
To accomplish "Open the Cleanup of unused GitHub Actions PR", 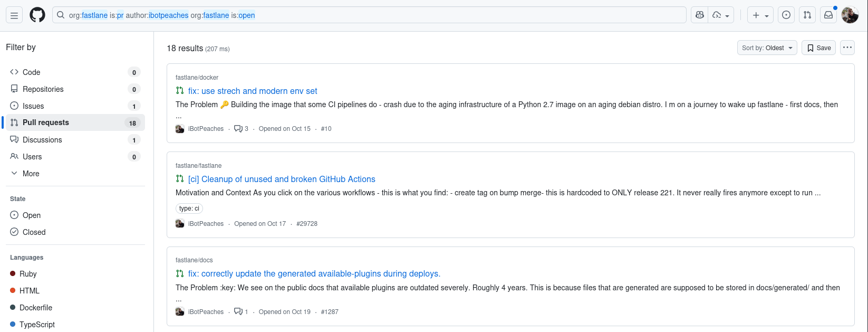I will pos(282,179).
